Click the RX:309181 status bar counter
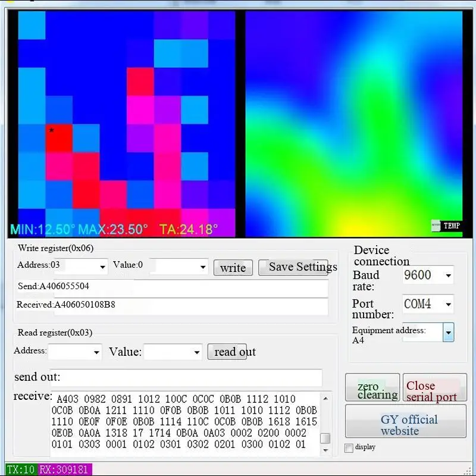This screenshot has width=476, height=476. 64,469
